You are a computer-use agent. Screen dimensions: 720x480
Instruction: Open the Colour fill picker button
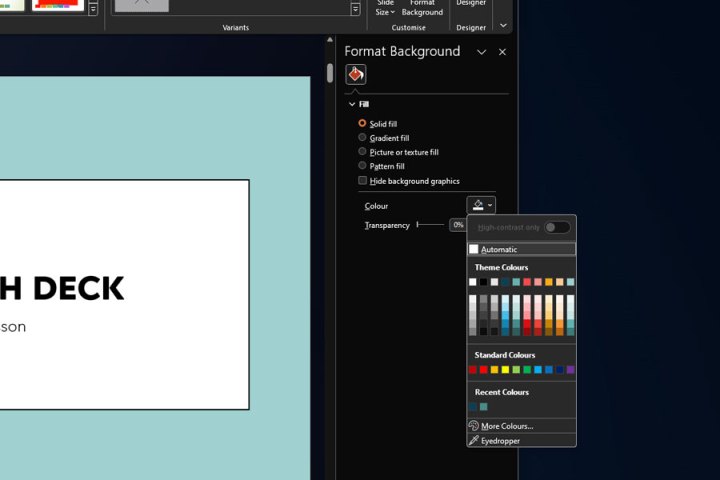click(x=481, y=205)
